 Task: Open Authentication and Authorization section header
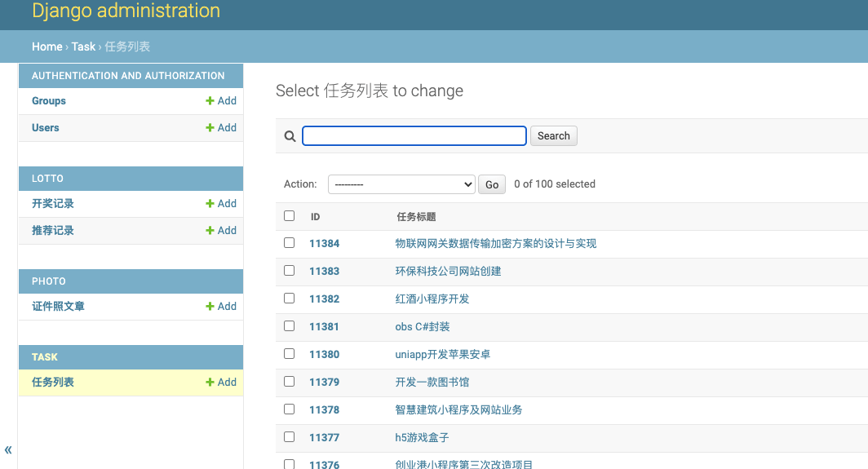tap(128, 76)
